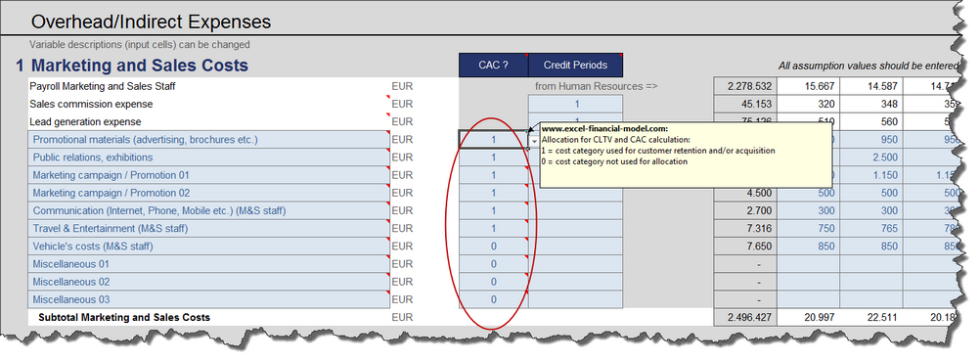Select total cell 4.500 for Promotion 02

pyautogui.click(x=745, y=193)
